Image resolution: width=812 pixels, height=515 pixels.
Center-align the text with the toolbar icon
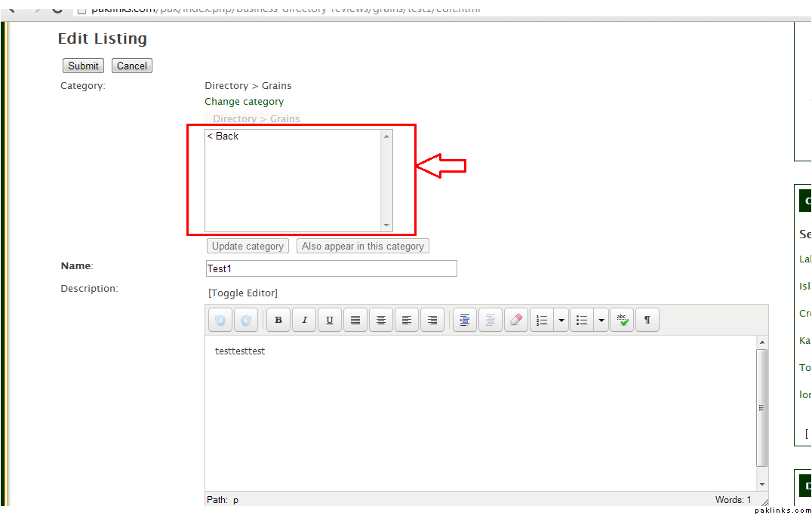coord(381,320)
